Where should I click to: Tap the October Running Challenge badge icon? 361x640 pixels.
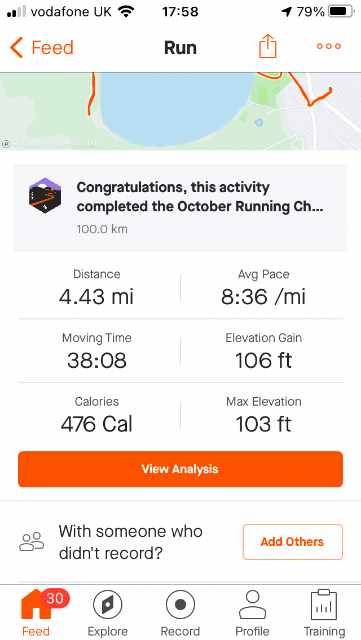click(45, 196)
